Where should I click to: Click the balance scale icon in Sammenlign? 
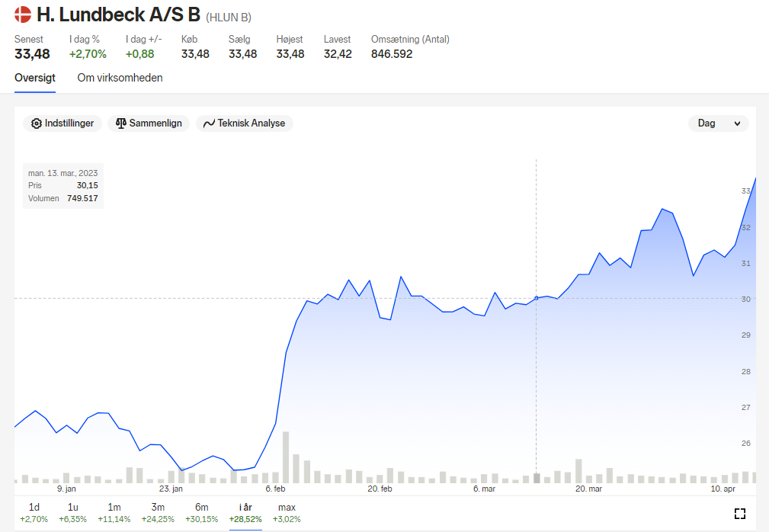coord(120,123)
